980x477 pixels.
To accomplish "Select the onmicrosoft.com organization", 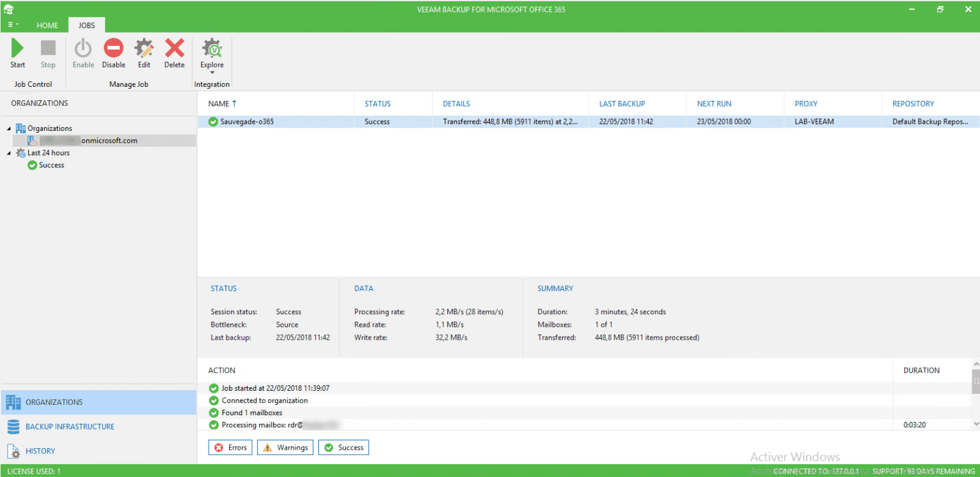I will tap(104, 140).
